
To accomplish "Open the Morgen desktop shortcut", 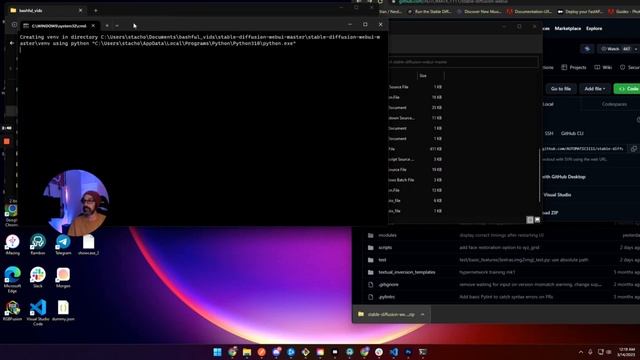I will coord(63,278).
